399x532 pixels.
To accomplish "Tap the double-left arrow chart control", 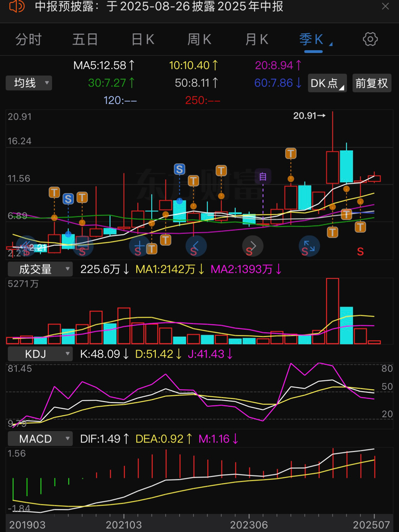I will 26,246.
